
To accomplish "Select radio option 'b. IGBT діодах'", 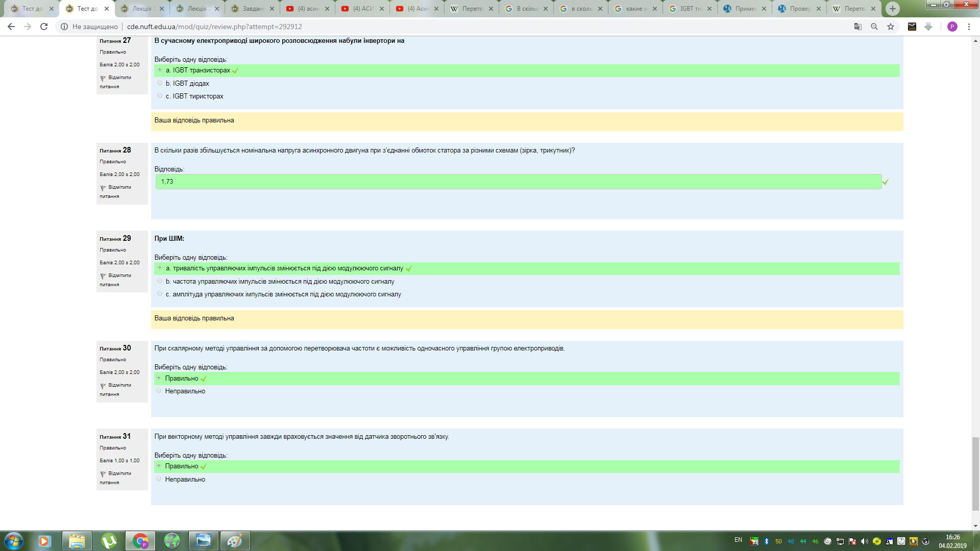I will 160,83.
